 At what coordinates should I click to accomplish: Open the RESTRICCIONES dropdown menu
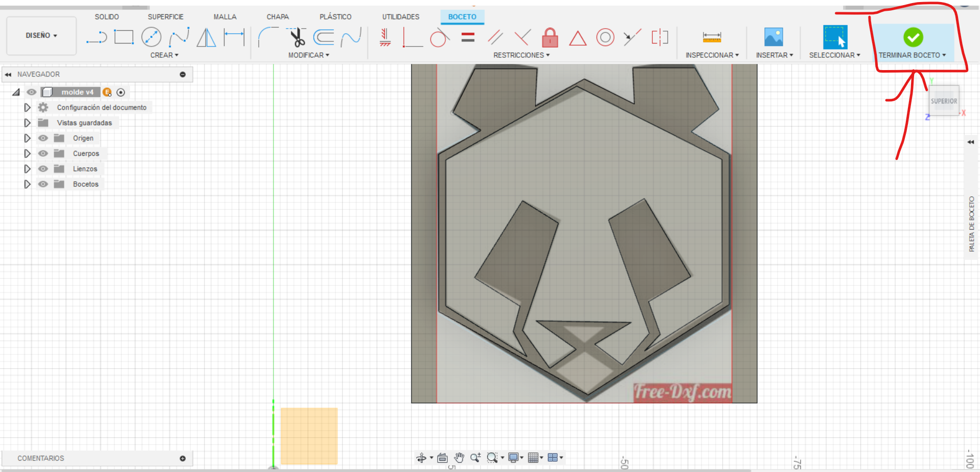521,55
